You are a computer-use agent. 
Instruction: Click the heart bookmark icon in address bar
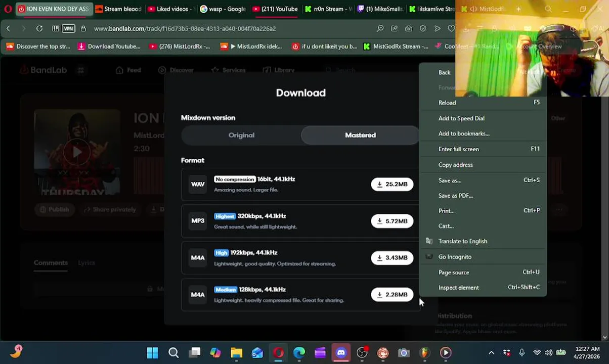click(451, 29)
